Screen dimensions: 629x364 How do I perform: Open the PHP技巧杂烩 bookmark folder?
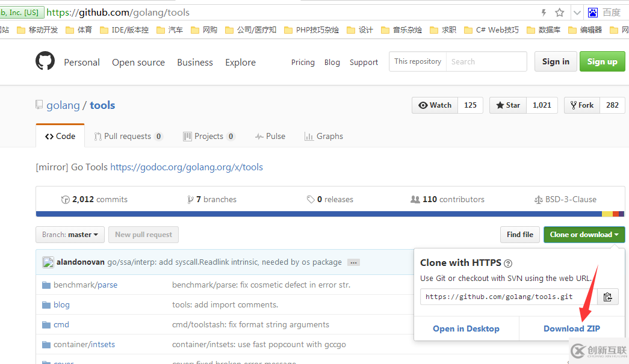(x=311, y=30)
